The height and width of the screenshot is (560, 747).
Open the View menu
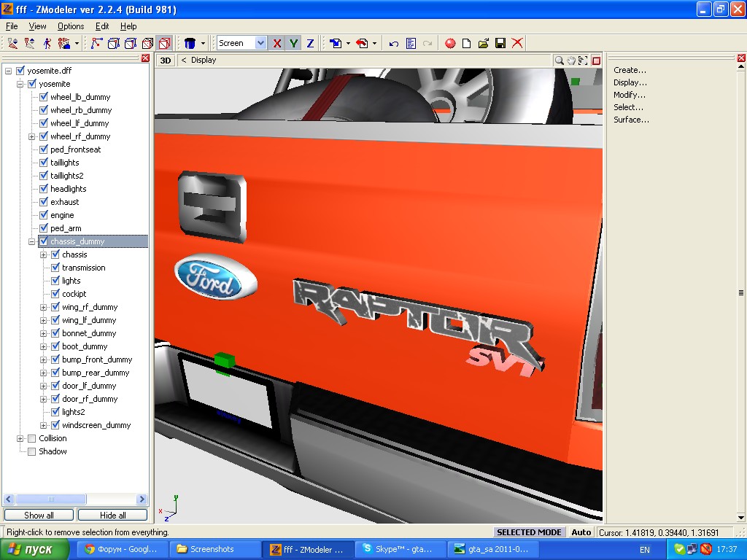click(x=37, y=26)
